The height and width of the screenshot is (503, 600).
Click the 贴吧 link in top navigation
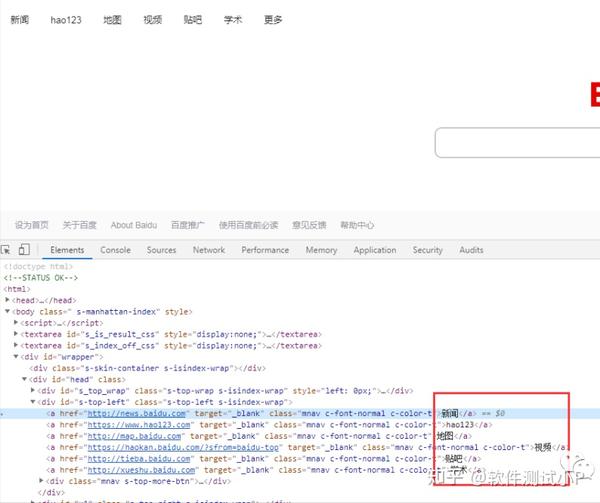[x=192, y=20]
